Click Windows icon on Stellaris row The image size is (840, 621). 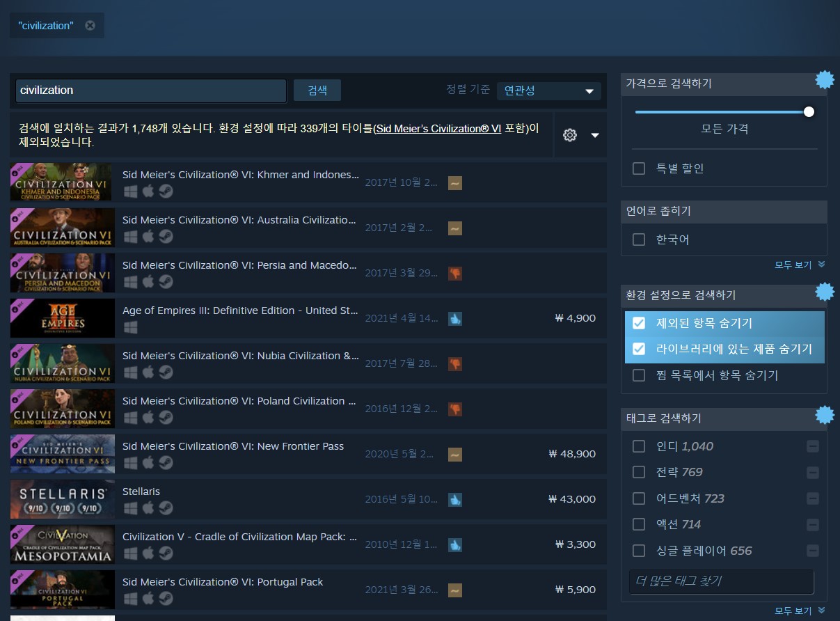point(130,508)
